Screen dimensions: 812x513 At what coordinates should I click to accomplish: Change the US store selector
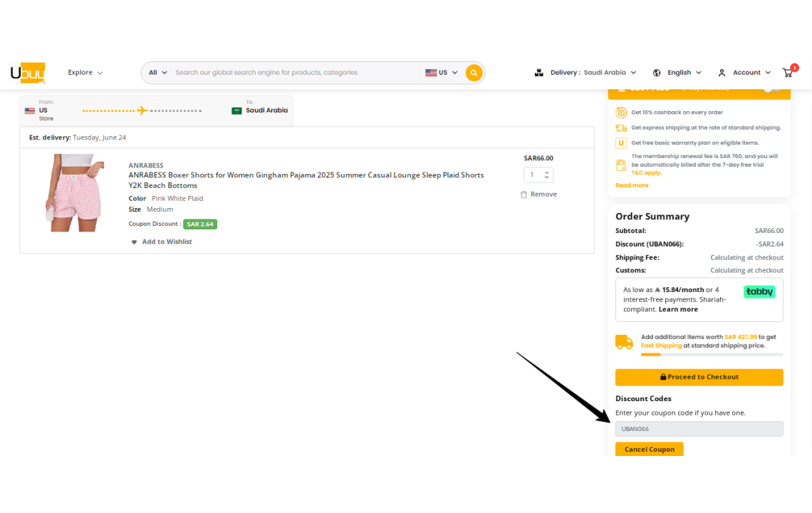(441, 73)
